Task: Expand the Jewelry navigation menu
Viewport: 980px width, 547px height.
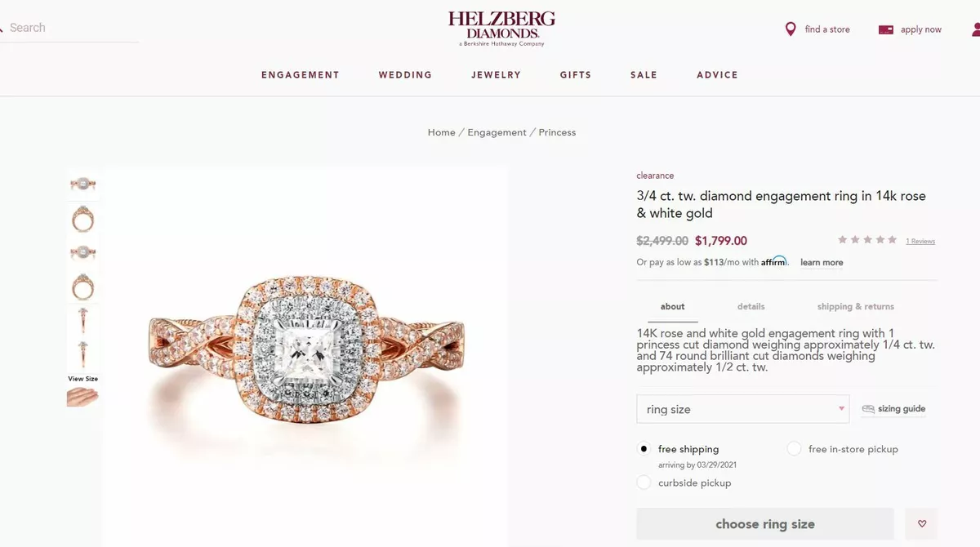Action: pyautogui.click(x=496, y=75)
